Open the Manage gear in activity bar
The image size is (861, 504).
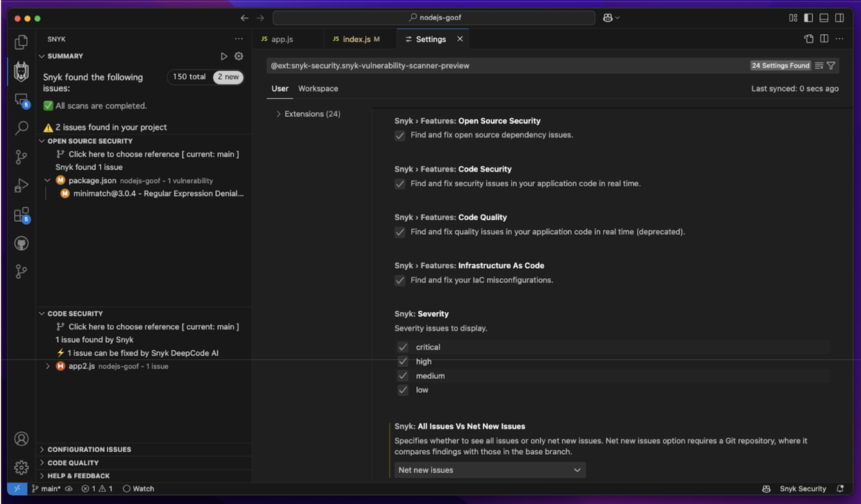(21, 467)
